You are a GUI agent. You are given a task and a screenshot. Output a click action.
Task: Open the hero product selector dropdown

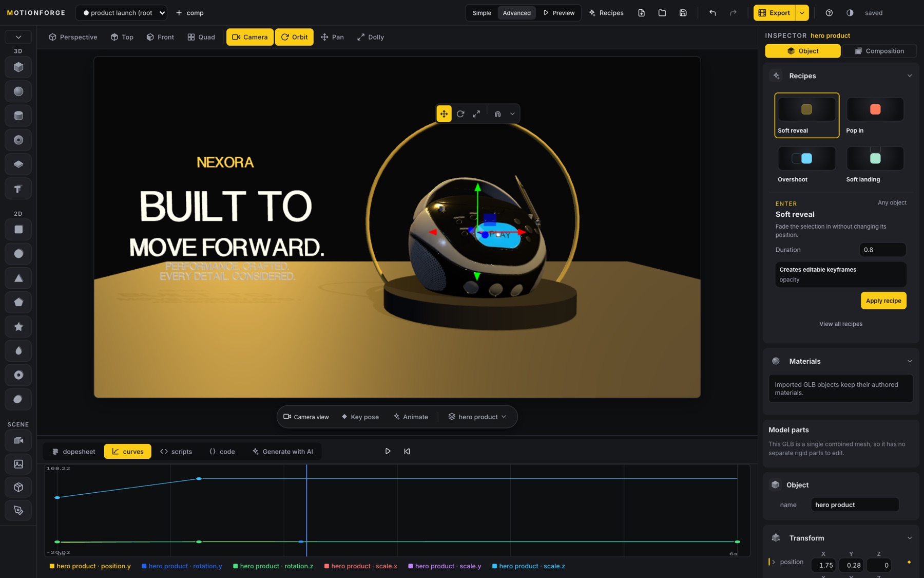(477, 417)
